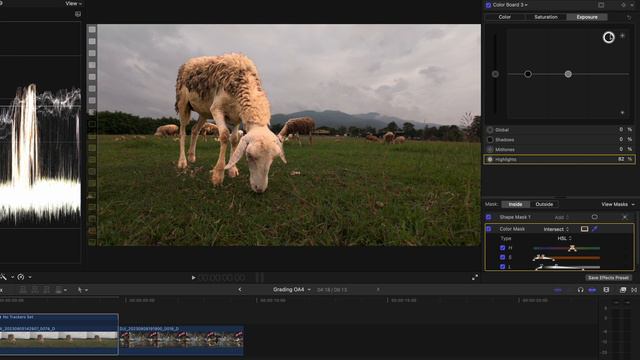Click the shadows exposure puck on midline

pyautogui.click(x=528, y=74)
